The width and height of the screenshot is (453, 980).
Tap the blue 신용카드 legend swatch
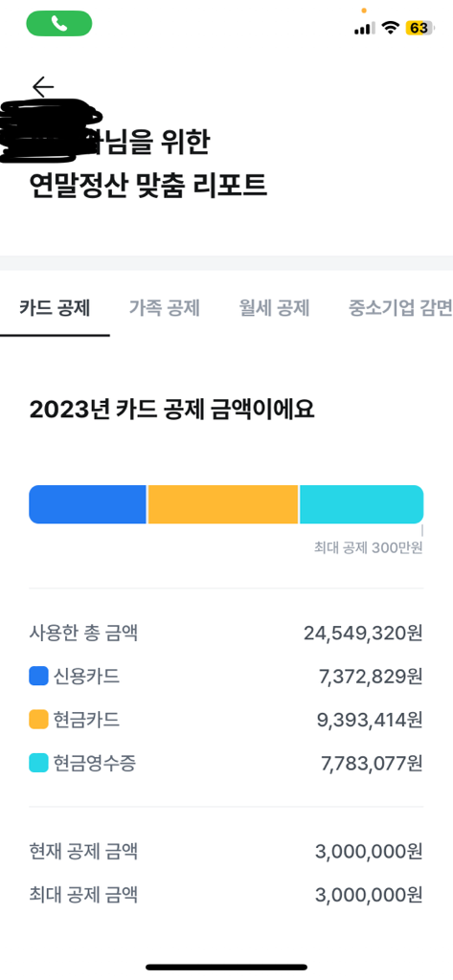[x=39, y=677]
